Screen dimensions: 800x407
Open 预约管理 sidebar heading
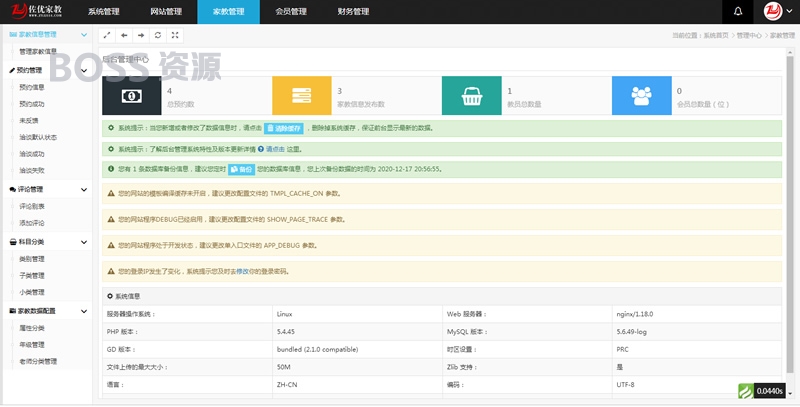[29, 70]
